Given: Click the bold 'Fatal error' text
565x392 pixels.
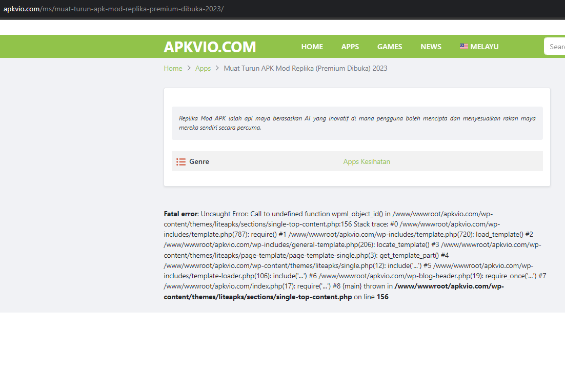Looking at the screenshot, I should 181,214.
